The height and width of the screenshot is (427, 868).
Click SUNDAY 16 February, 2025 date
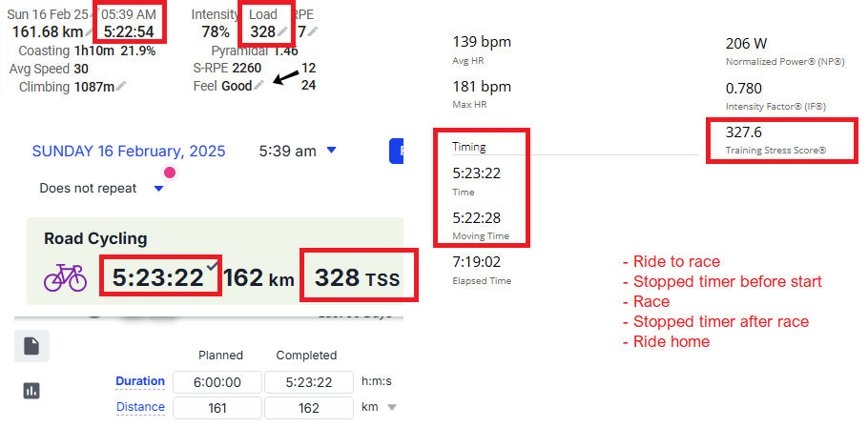pos(129,151)
